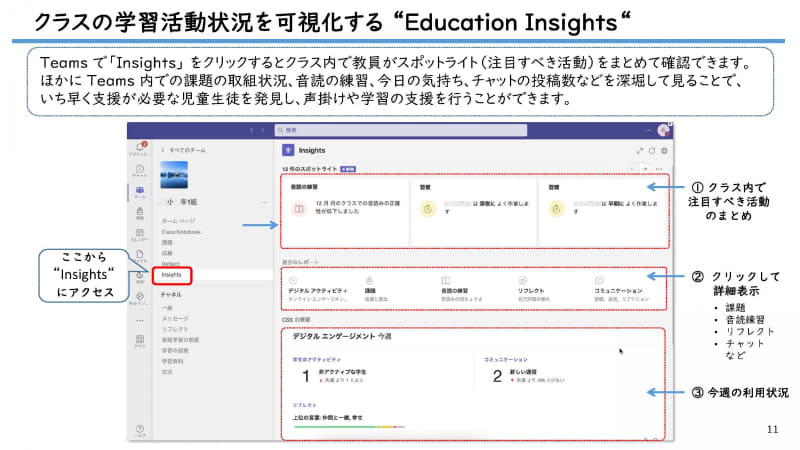Open the globe icon in Insights header
This screenshot has width=800, height=450.
(664, 151)
